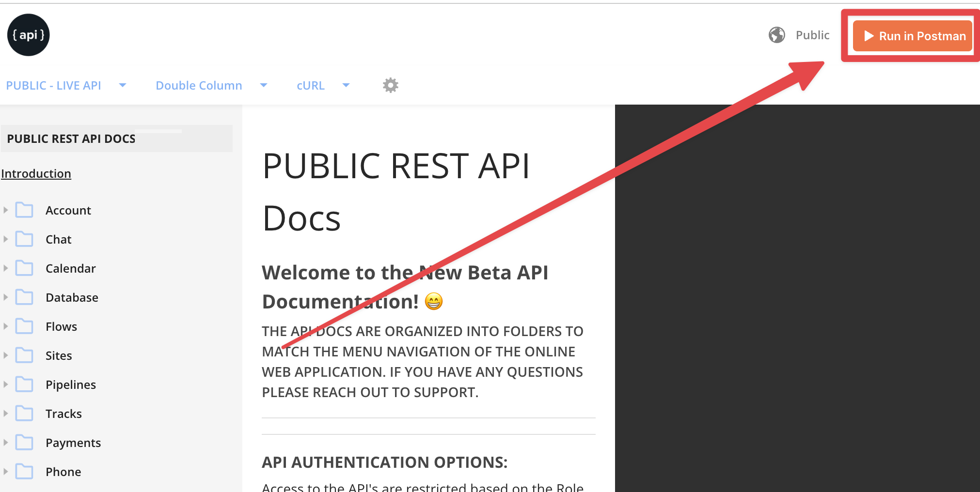Expand the Pipelines folder
Screen dimensions: 980x492
point(5,384)
